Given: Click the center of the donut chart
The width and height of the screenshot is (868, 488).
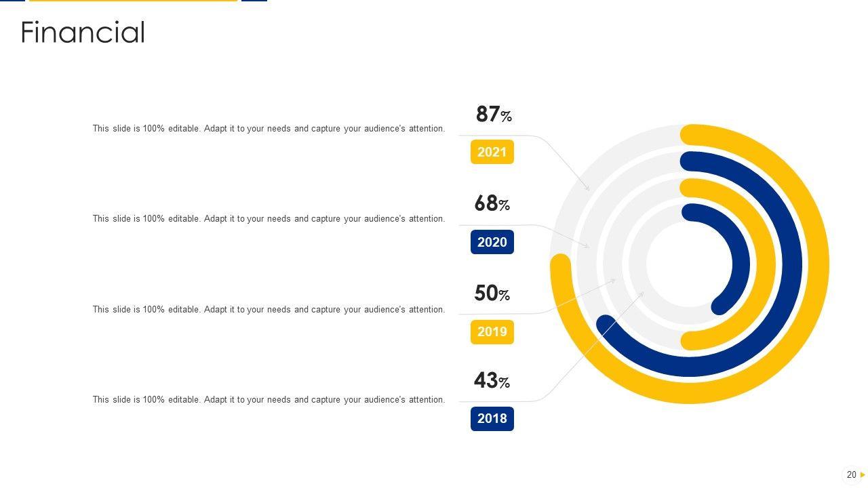Looking at the screenshot, I should click(689, 264).
